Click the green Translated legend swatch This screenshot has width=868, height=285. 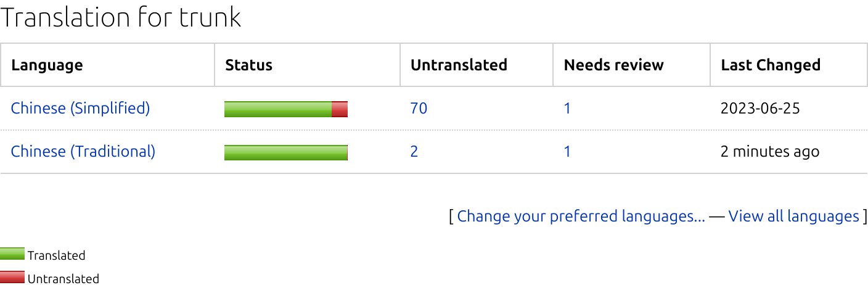(x=12, y=254)
